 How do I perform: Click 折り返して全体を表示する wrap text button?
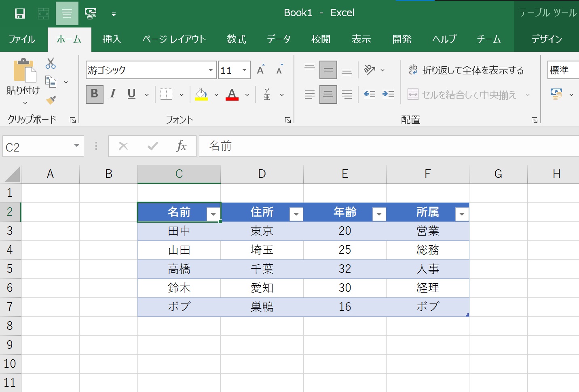pos(466,70)
